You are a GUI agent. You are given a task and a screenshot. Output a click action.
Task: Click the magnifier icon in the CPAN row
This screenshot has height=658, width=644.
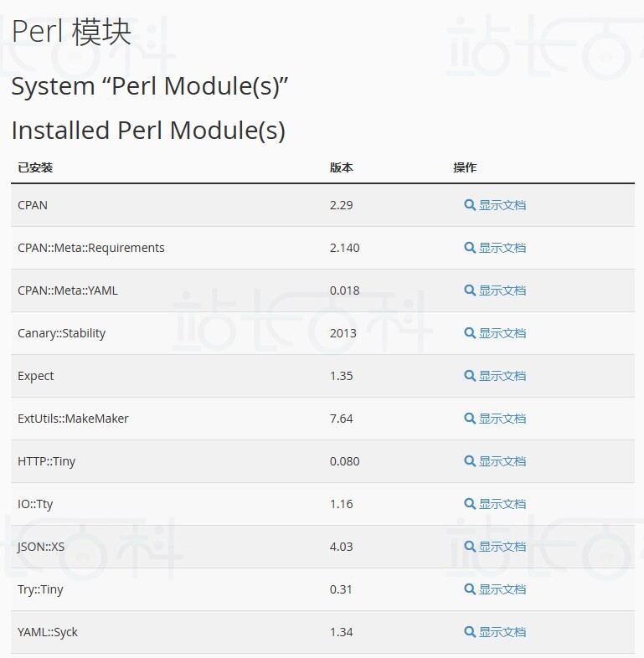469,205
